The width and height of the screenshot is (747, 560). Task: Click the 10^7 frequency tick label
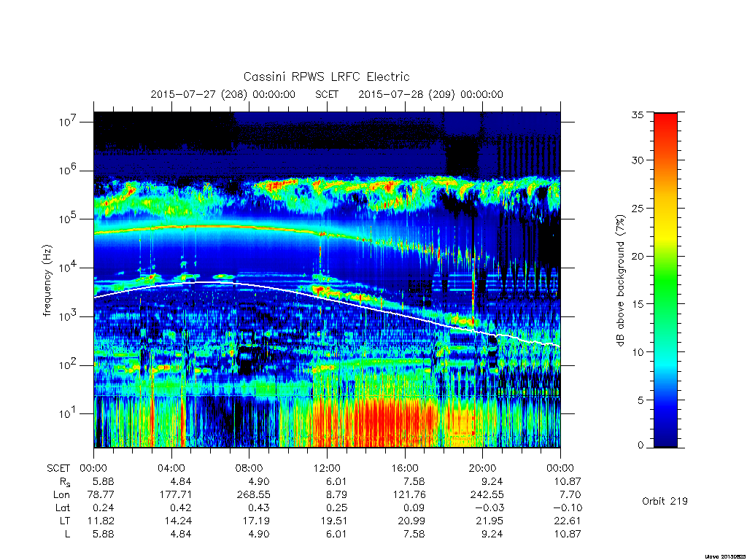coord(69,122)
